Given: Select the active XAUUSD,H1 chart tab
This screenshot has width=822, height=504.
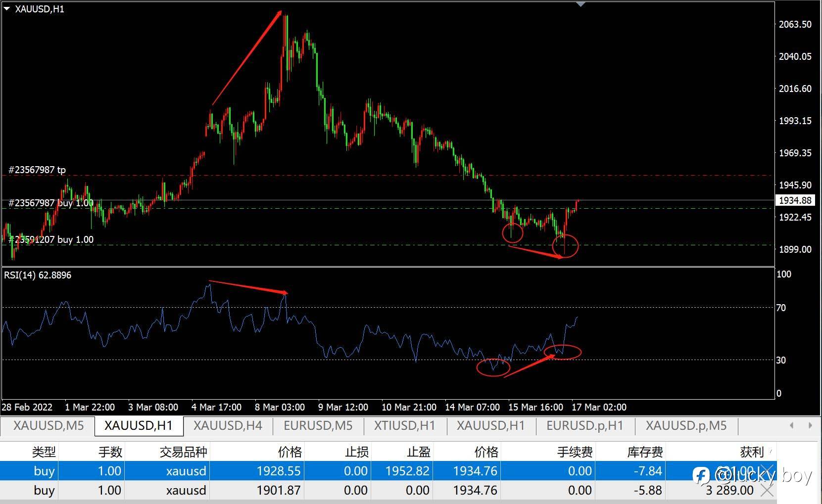Looking at the screenshot, I should (x=139, y=425).
